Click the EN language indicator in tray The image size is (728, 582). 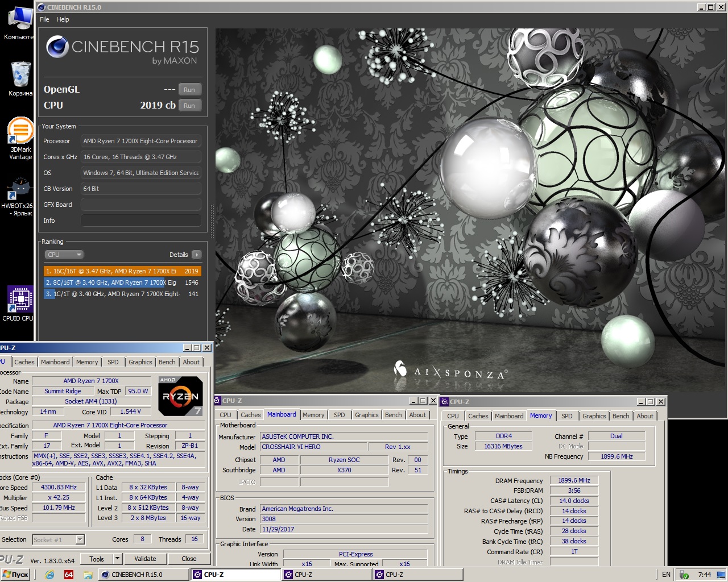click(666, 575)
